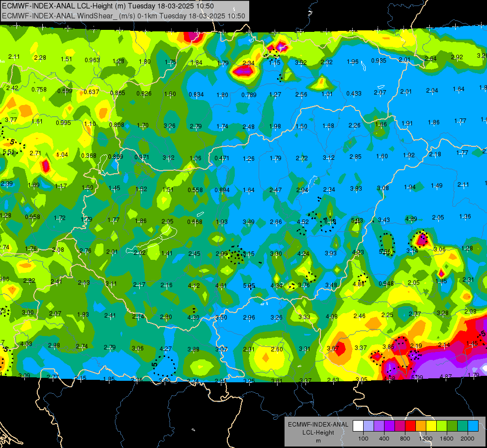Click the legend tick label 100

363,439
